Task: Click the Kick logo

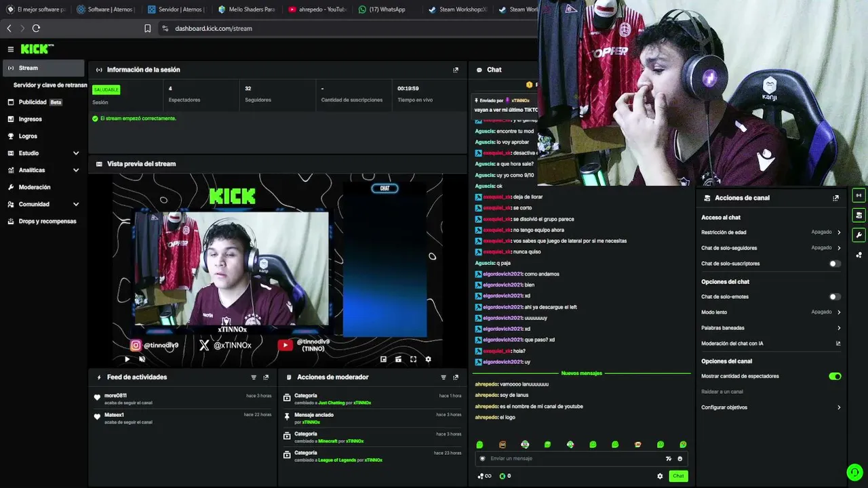Action: (x=37, y=49)
